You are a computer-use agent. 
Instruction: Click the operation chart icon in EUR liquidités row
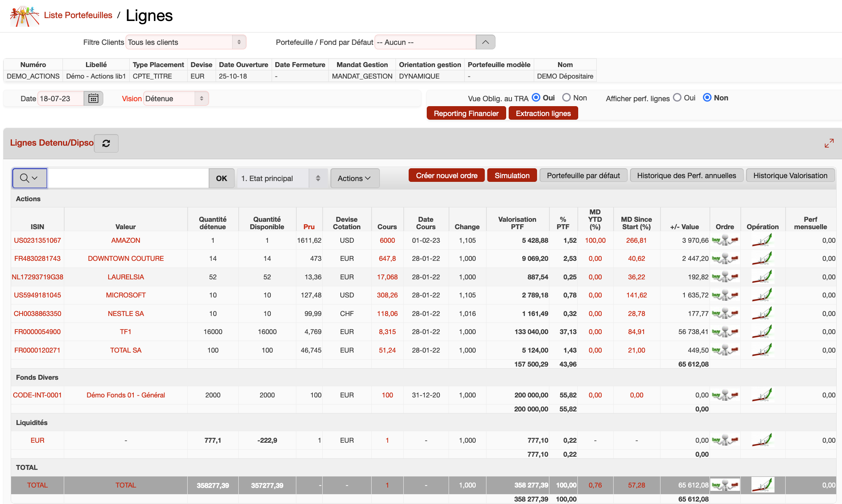point(762,440)
